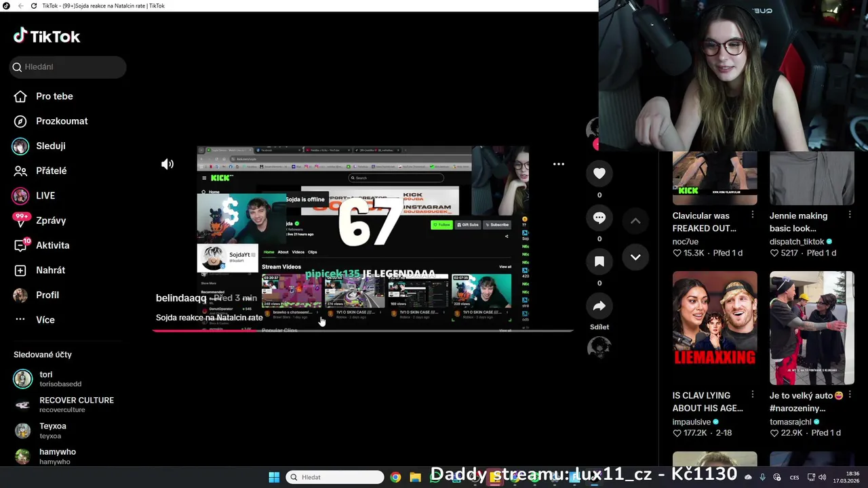The image size is (868, 488).
Task: Open Clavicular was FREAKED OUT video thumbnail
Action: [715, 178]
